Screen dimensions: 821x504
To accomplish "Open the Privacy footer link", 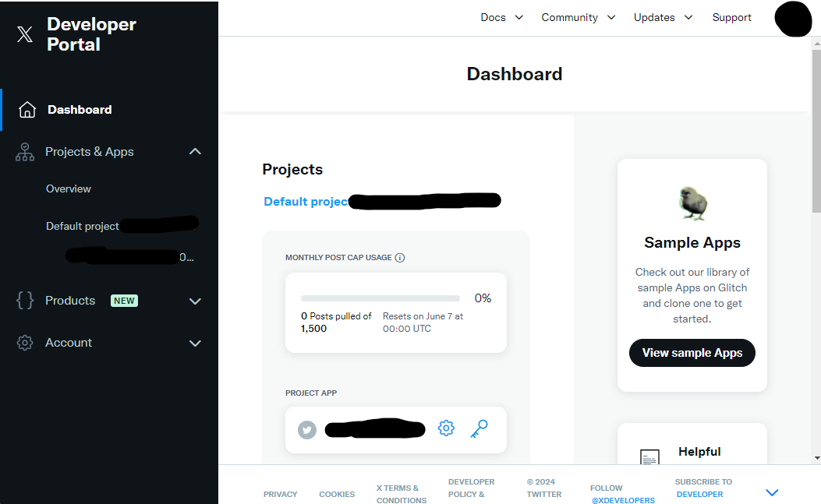I will [x=280, y=494].
